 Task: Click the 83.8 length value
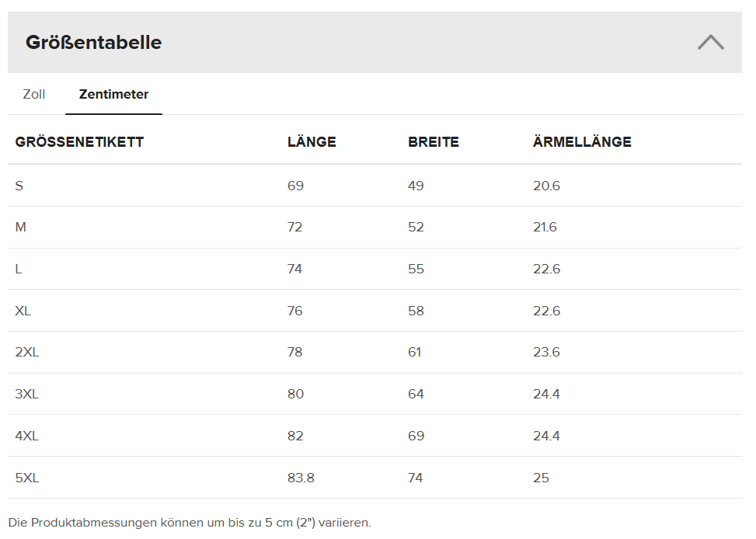pyautogui.click(x=301, y=478)
